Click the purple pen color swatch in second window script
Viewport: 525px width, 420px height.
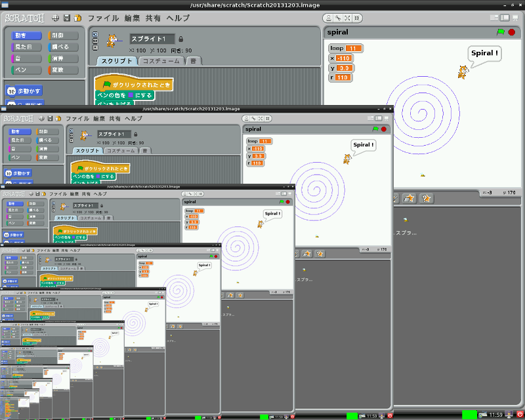coord(98,176)
